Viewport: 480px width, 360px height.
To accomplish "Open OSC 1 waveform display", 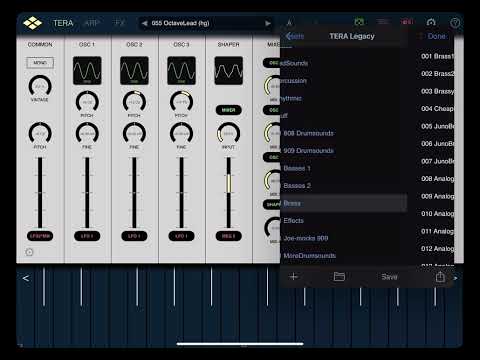I will tap(87, 70).
